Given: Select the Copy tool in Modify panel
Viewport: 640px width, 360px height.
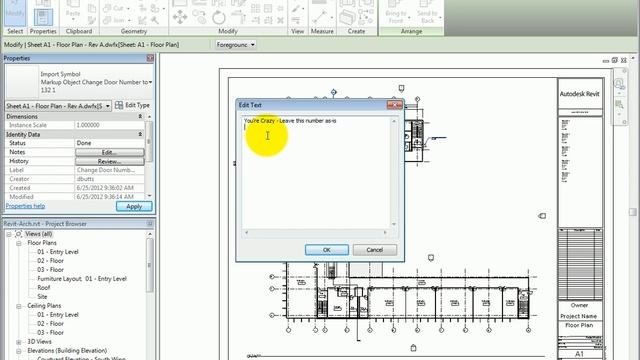Looking at the screenshot, I should tap(199, 16).
